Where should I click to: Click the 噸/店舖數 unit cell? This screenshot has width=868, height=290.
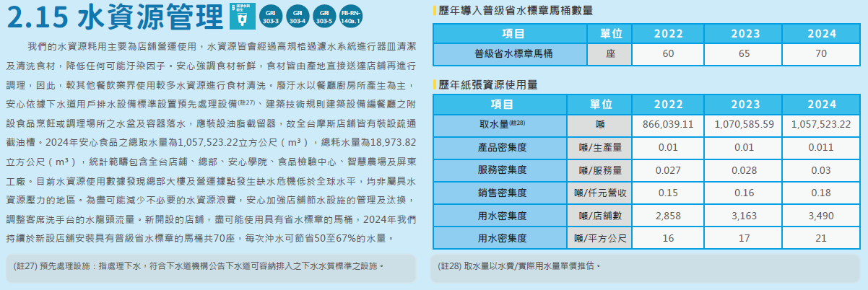(x=600, y=215)
